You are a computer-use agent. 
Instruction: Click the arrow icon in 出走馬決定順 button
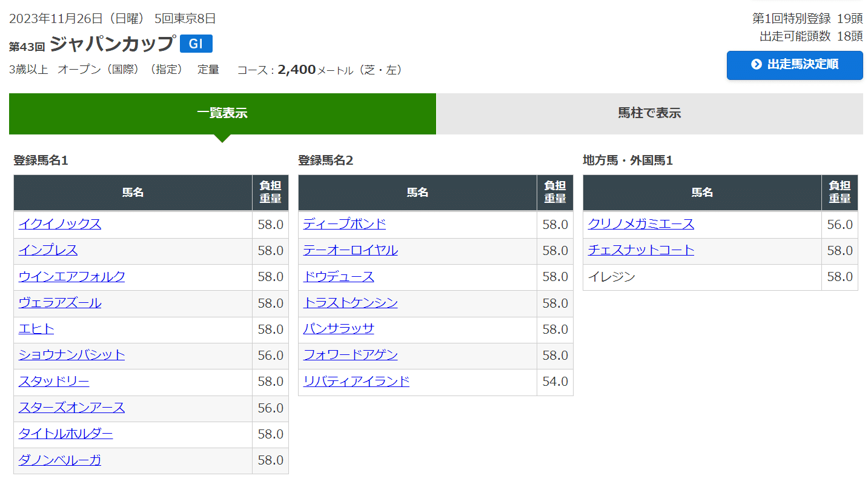756,65
